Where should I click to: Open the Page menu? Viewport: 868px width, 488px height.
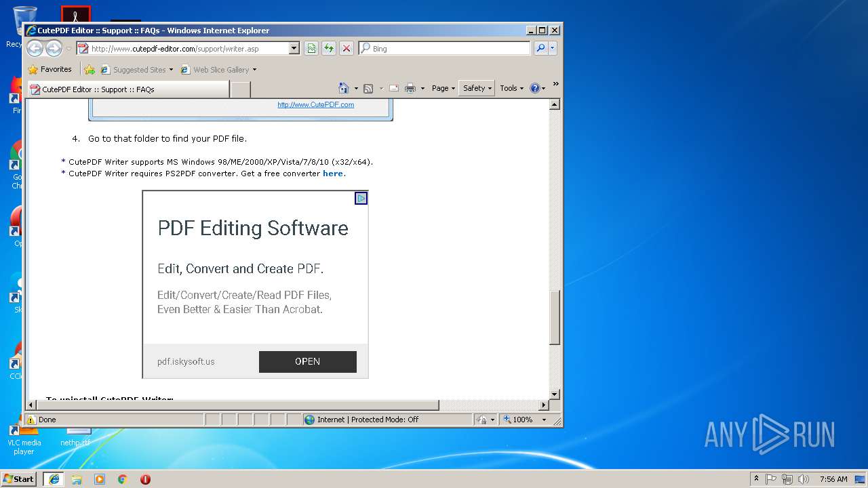point(443,88)
